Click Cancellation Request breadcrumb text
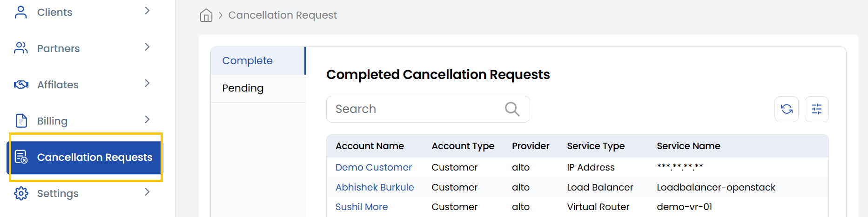 click(283, 15)
